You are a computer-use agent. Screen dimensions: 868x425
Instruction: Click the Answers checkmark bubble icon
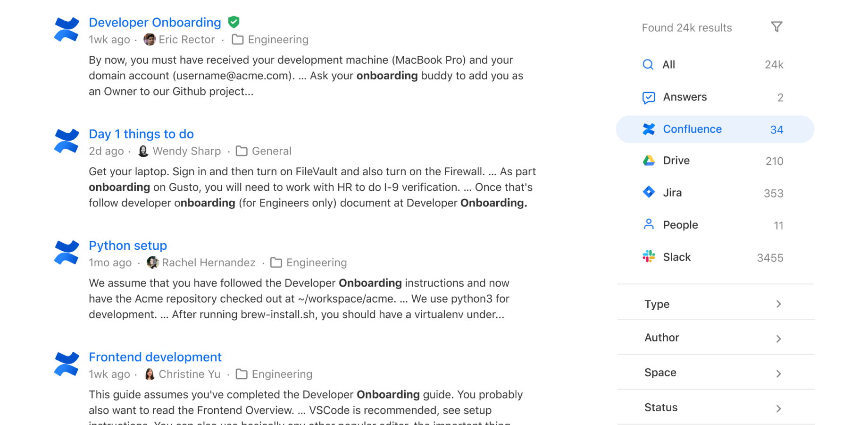point(649,97)
